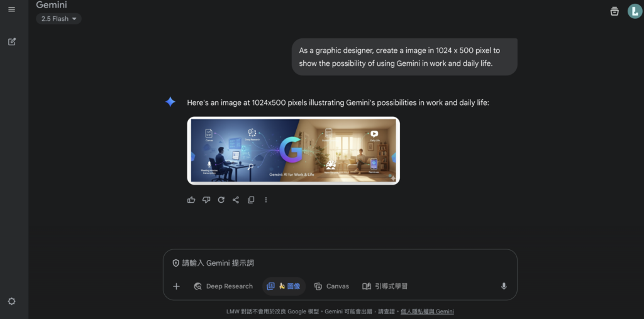This screenshot has width=644, height=319.
Task: Share the response via the share icon
Action: coord(236,200)
